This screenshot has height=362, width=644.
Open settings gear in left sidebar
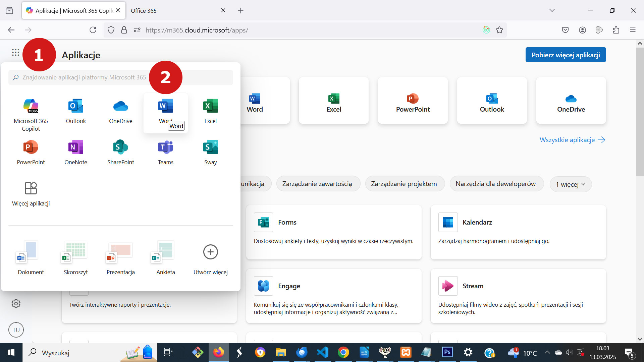tap(16, 304)
